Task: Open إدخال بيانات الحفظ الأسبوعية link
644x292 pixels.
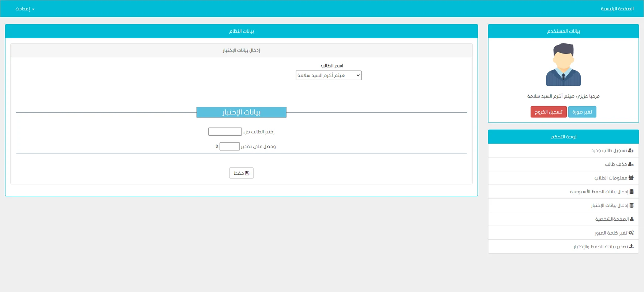Action: [x=563, y=192]
